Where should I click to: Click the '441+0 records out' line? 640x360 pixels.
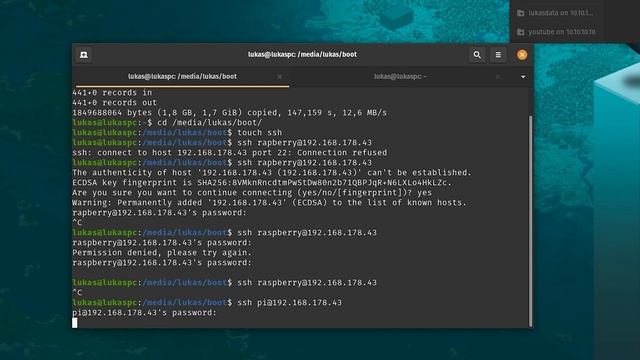114,102
